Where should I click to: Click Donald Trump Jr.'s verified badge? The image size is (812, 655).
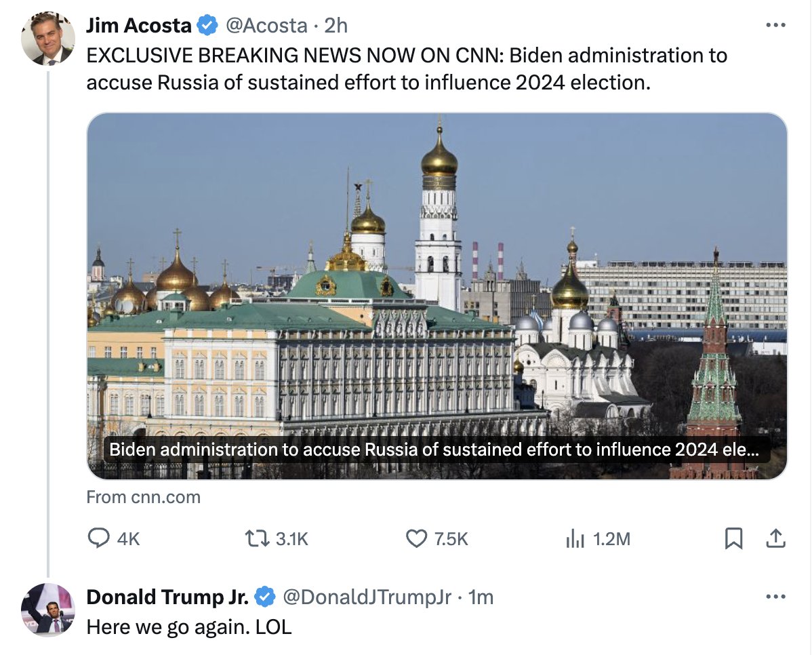(264, 597)
